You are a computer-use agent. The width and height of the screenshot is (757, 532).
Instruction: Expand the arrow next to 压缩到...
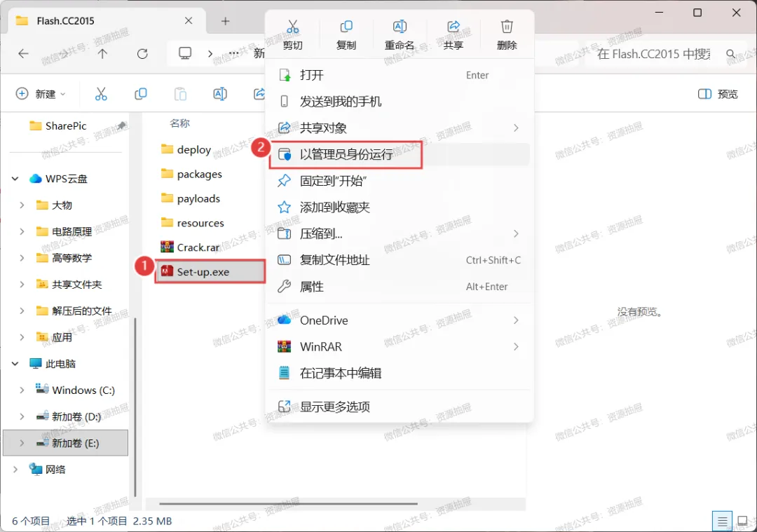[x=516, y=234]
